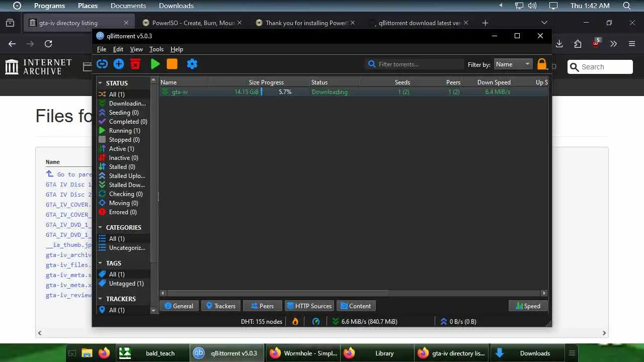Viewport: 644px width, 362px height.
Task: Open the Downloads taskbar item
Action: pos(527,353)
